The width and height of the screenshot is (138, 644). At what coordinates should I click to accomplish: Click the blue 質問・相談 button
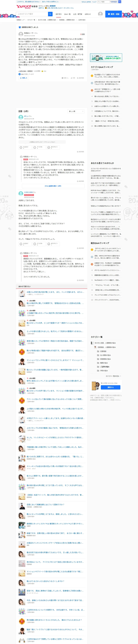point(113,14)
